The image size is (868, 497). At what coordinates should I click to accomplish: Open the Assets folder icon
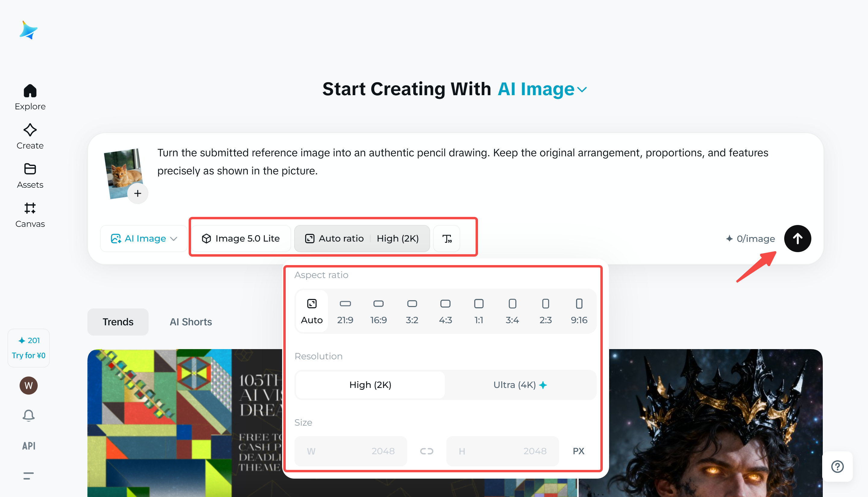coord(30,169)
